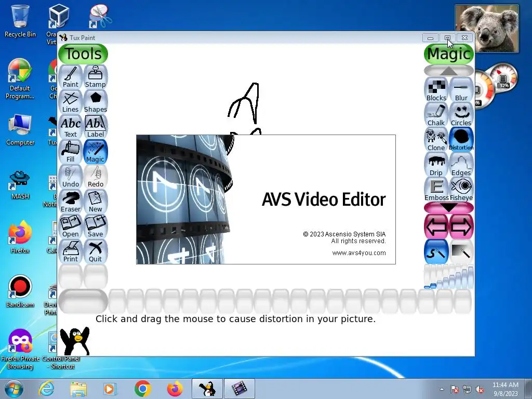Click the pink left arrow button

[436, 227]
